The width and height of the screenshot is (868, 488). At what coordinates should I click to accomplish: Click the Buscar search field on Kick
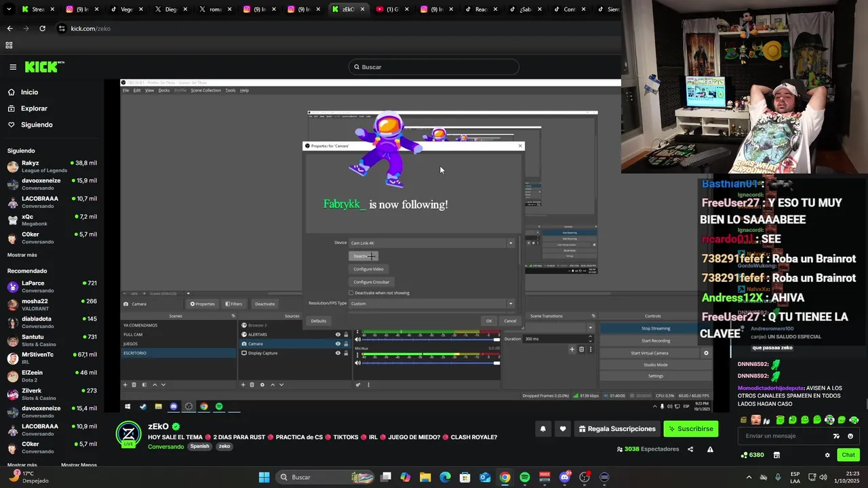[434, 67]
